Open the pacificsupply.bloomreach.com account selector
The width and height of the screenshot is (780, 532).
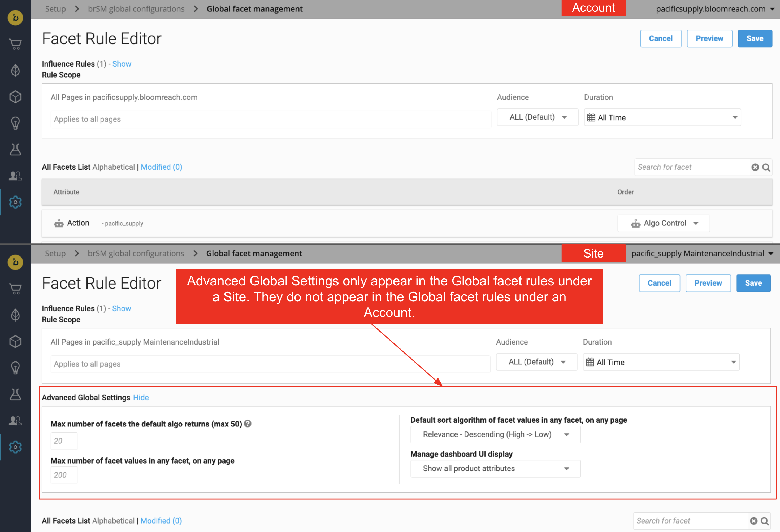tap(715, 9)
